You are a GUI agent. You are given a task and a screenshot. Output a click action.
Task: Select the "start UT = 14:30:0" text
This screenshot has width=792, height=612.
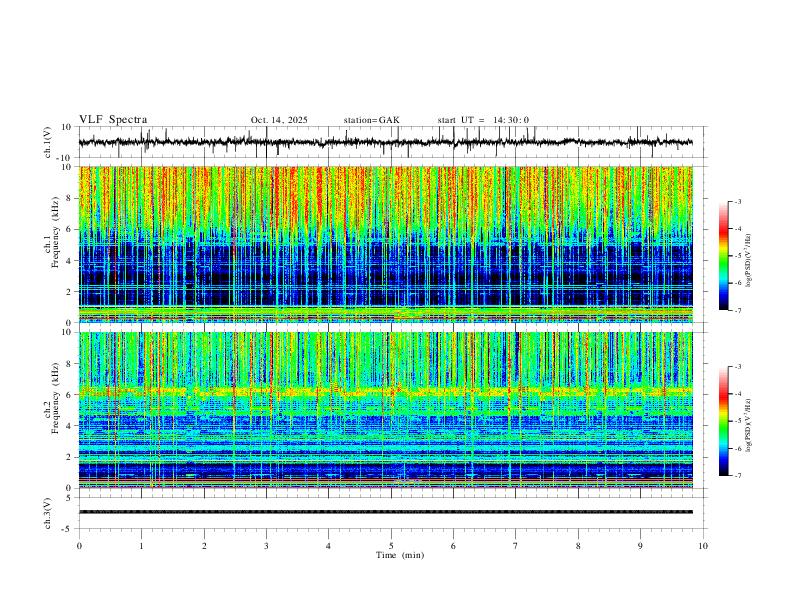(483, 120)
